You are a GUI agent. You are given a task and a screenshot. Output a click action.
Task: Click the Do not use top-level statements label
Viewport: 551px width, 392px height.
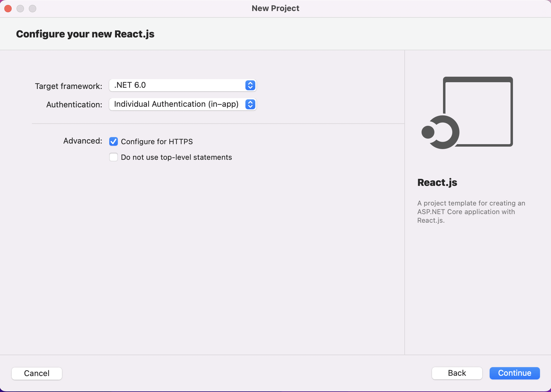[176, 157]
